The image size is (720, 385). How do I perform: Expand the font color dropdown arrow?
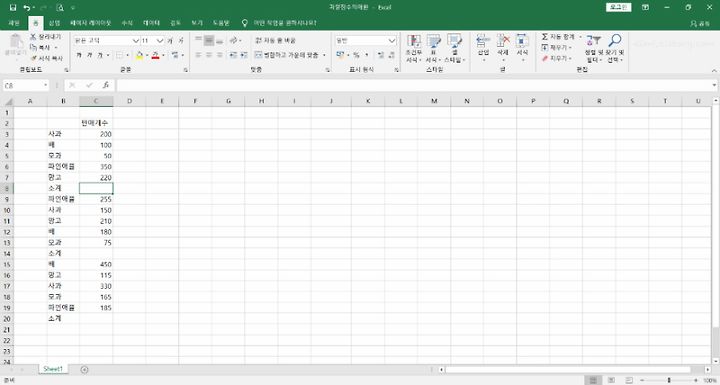click(x=163, y=55)
